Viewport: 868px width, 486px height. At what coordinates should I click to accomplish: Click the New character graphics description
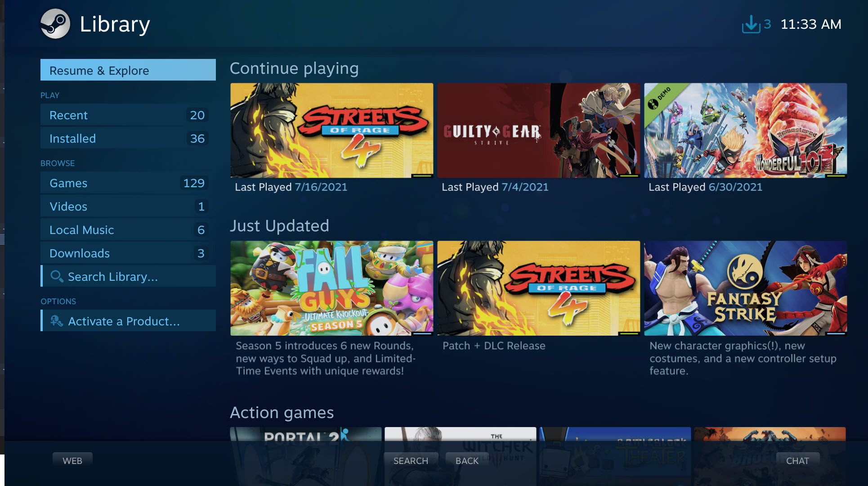click(x=743, y=358)
